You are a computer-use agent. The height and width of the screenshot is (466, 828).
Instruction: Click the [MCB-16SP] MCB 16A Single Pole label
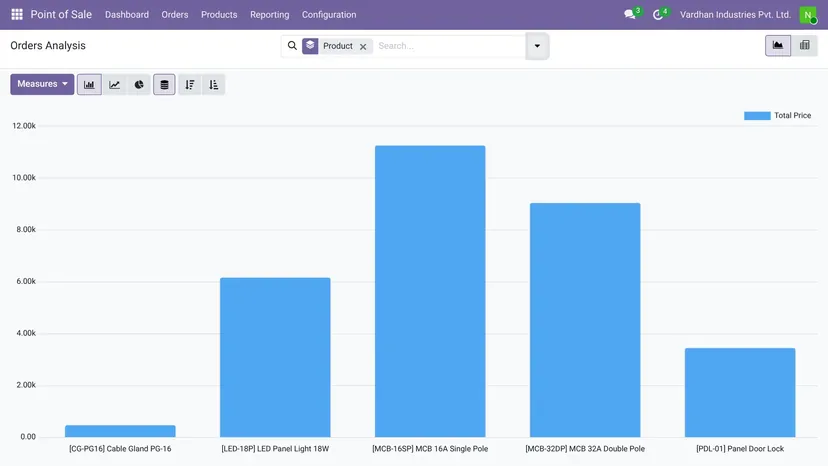(430, 449)
